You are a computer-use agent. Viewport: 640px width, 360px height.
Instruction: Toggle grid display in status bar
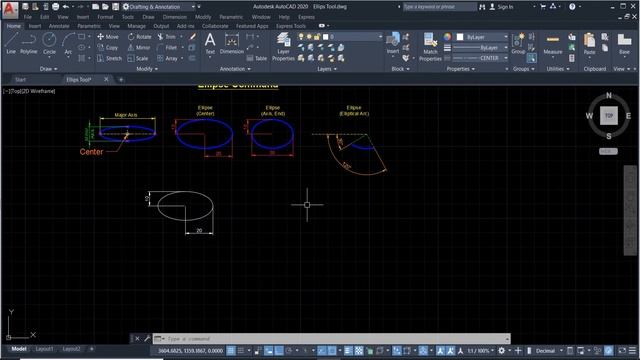click(x=231, y=351)
